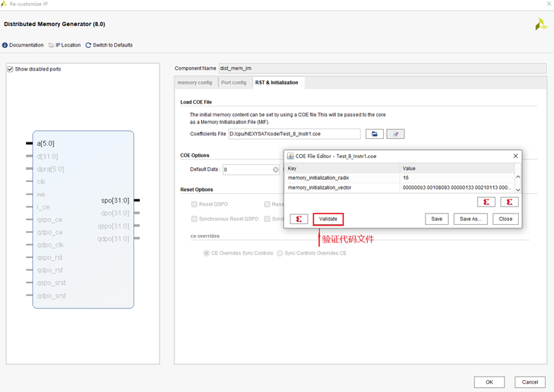
Task: Click Save As... in the COE editor
Action: pyautogui.click(x=470, y=219)
